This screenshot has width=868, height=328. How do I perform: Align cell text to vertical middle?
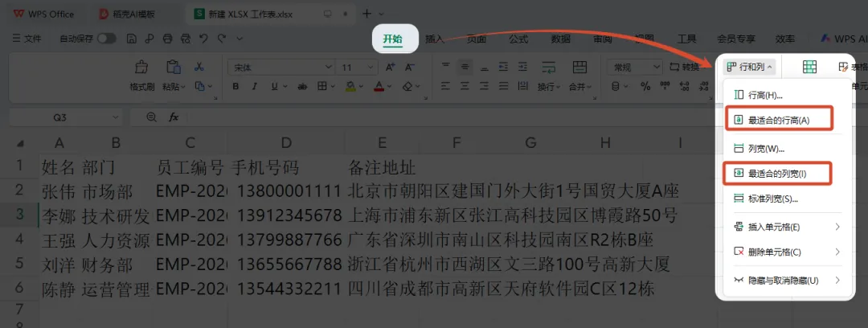[x=465, y=67]
